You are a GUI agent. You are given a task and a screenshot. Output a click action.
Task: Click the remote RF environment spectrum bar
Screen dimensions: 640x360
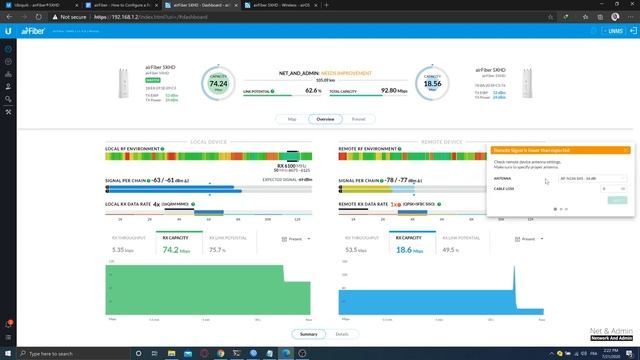[412, 156]
